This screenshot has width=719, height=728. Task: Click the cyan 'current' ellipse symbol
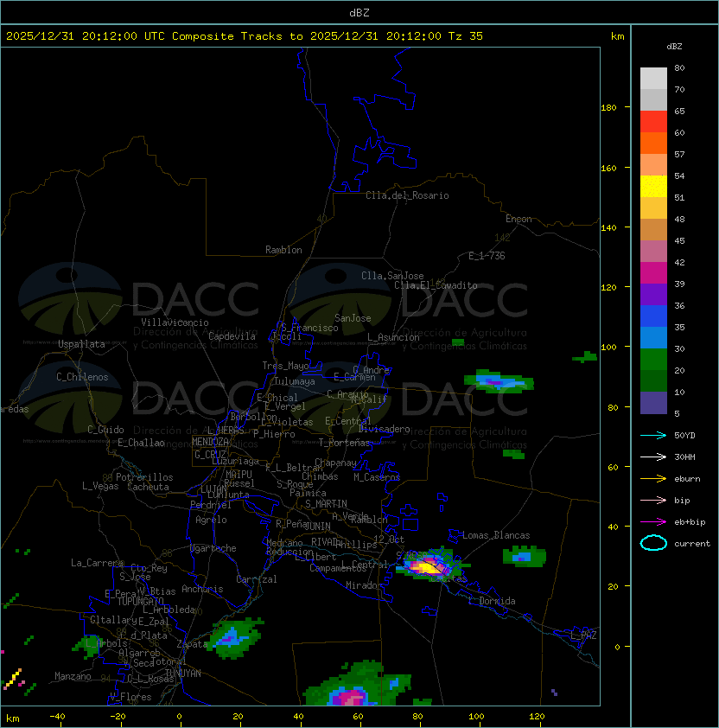point(653,543)
